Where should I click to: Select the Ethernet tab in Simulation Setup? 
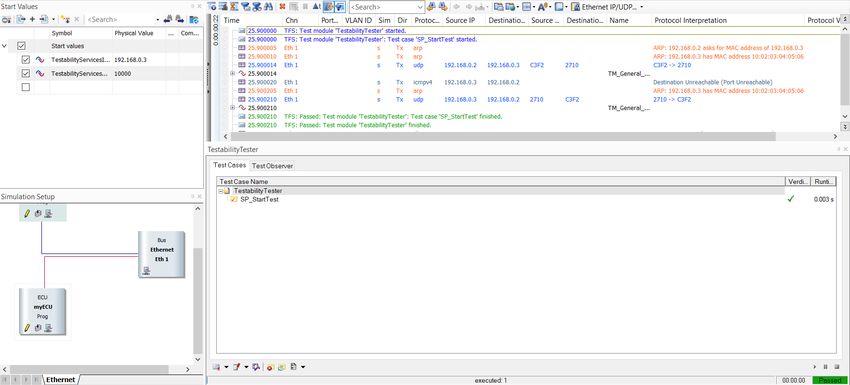[x=60, y=380]
